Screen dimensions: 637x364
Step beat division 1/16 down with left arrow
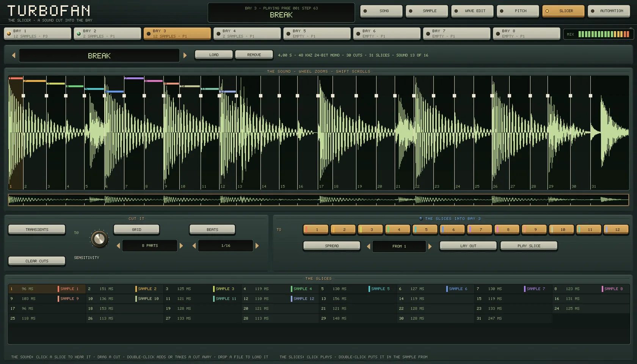tap(194, 246)
